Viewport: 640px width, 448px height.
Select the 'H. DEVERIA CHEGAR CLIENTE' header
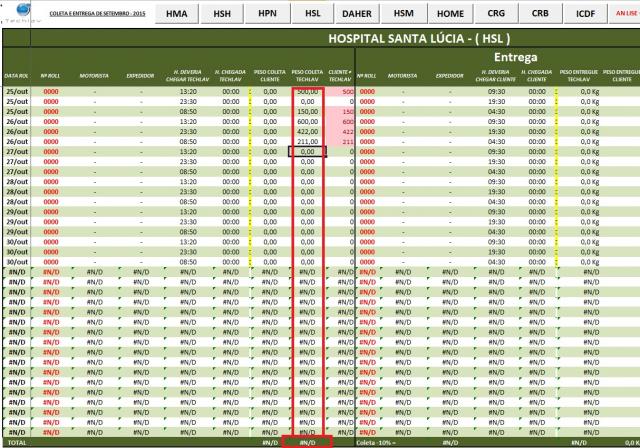[495, 75]
